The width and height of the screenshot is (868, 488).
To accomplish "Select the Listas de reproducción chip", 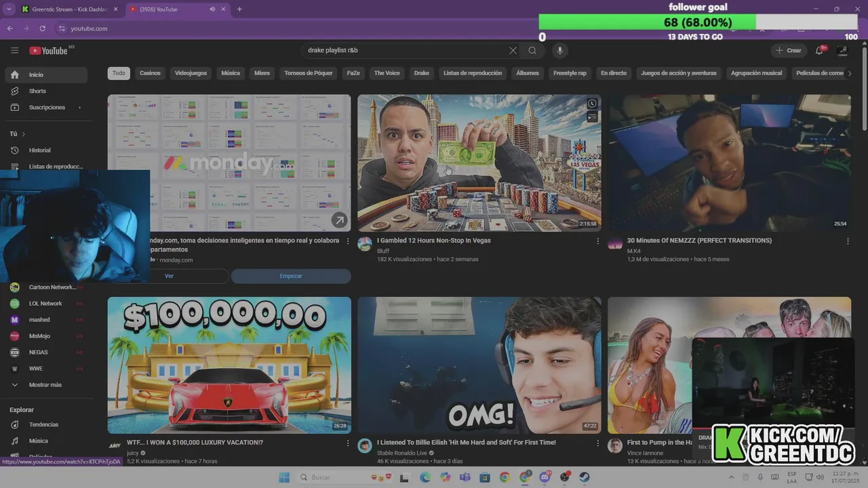I will pos(473,73).
